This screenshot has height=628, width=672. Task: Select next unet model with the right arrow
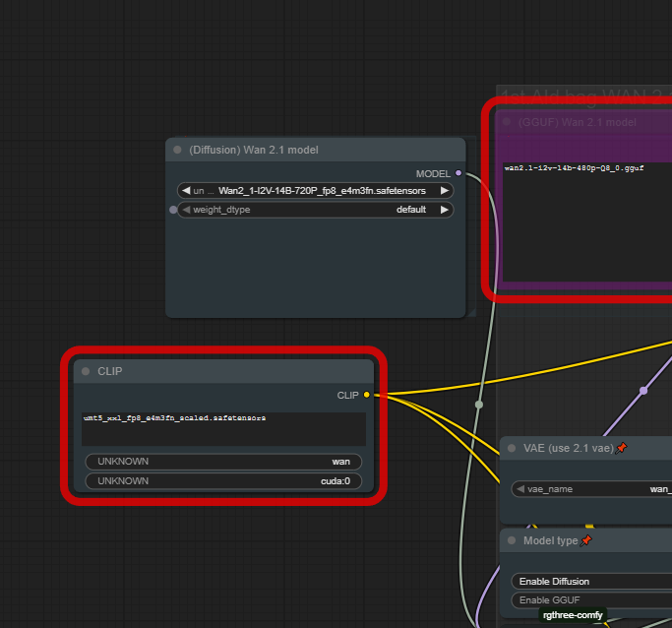coord(445,190)
